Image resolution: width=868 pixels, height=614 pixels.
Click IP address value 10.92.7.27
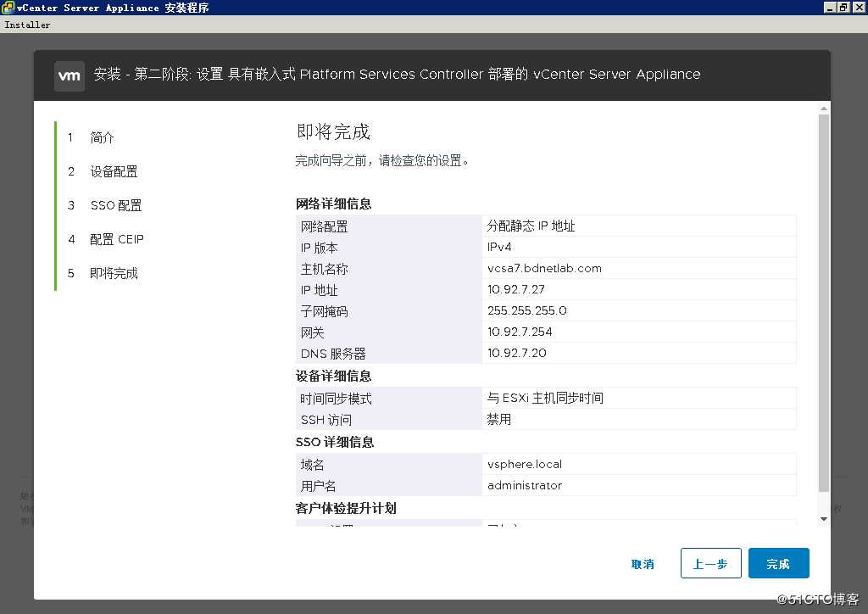tap(516, 289)
